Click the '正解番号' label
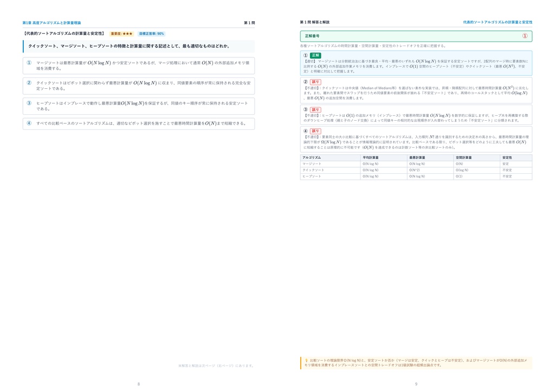 (312, 36)
